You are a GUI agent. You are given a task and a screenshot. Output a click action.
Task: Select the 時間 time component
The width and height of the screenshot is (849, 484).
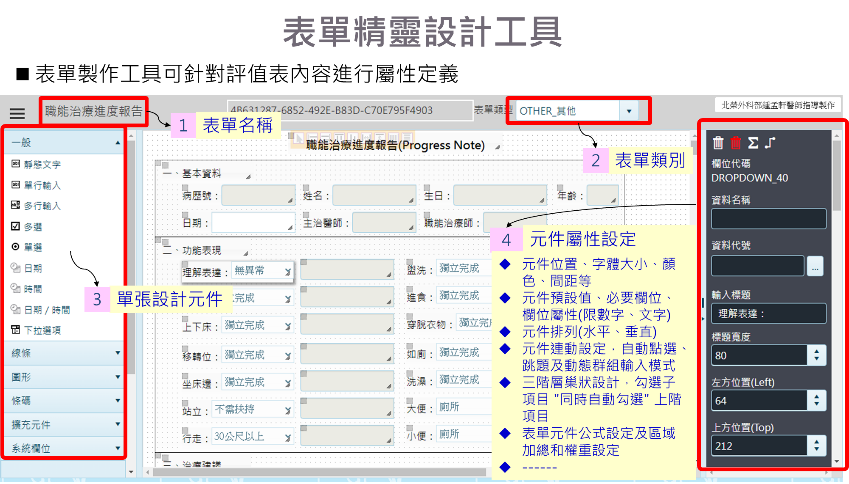pyautogui.click(x=27, y=289)
